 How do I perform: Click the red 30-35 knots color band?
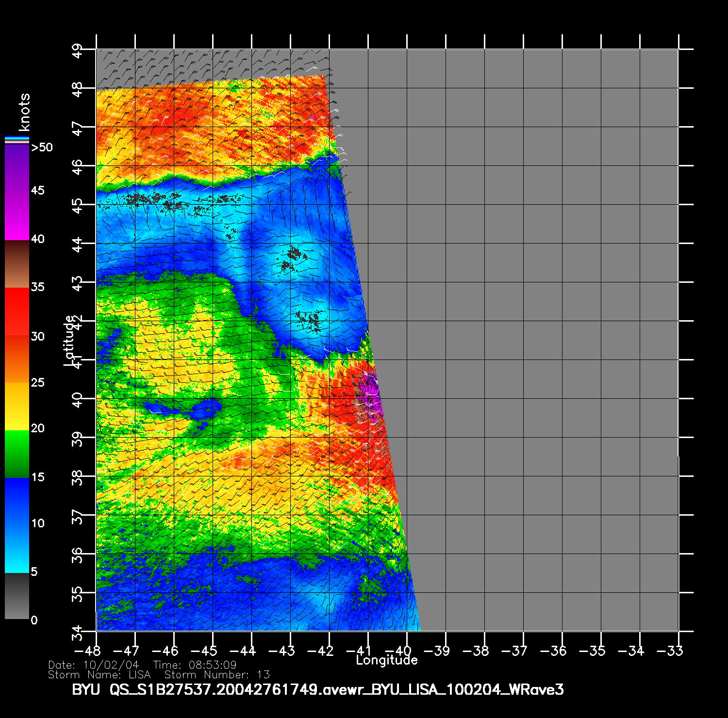pyautogui.click(x=17, y=311)
